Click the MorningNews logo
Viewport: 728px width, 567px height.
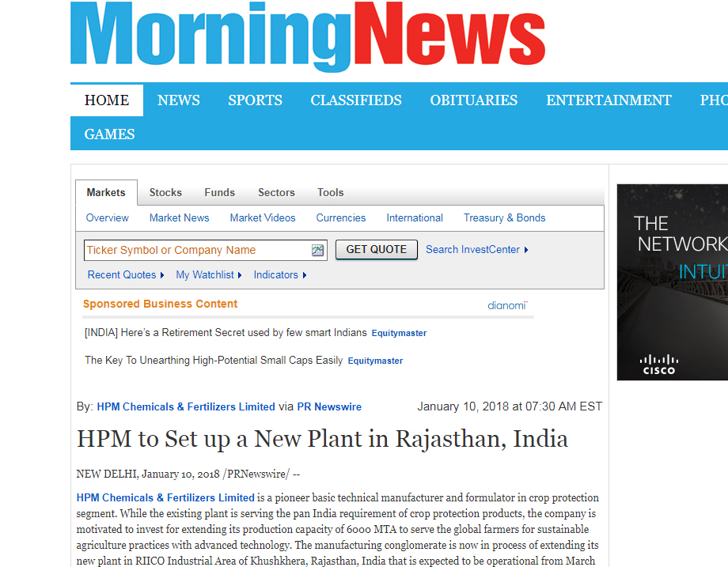(x=308, y=36)
